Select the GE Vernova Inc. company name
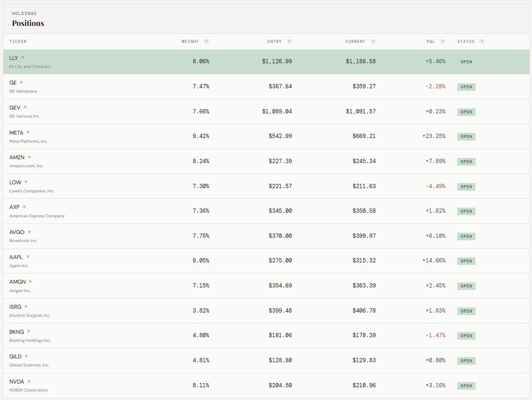The image size is (532, 400). (24, 116)
